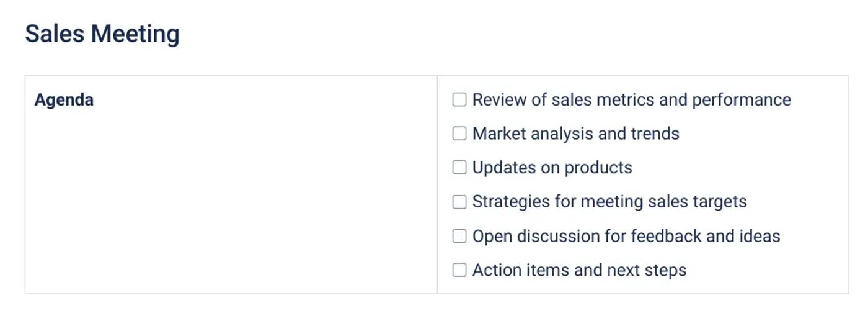Check the Review of sales metrics checkbox
Viewport: 868px width, 326px height.
coord(459,99)
